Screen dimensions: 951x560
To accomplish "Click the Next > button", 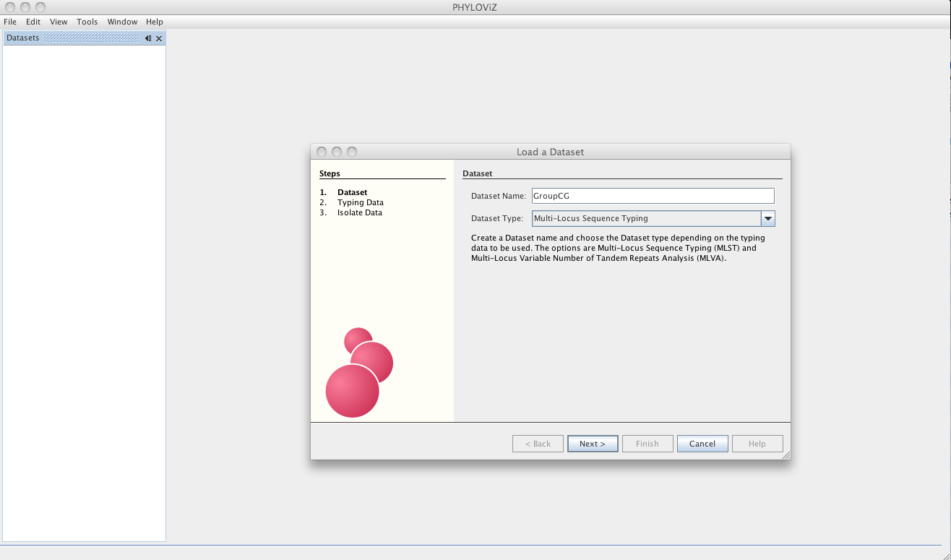I will coord(593,444).
